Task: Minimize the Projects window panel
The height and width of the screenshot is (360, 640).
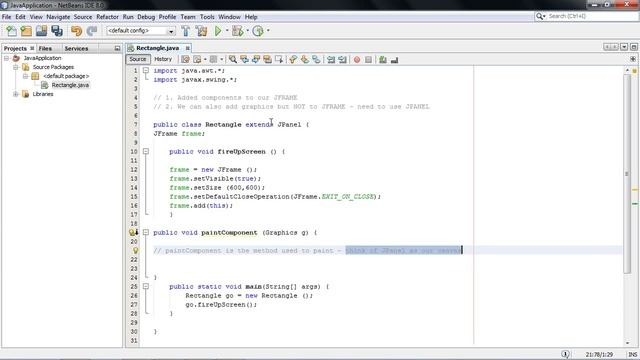Action: [x=117, y=48]
